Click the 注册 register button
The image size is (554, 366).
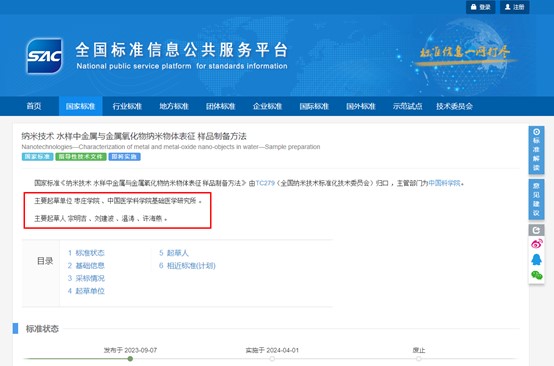pyautogui.click(x=514, y=7)
